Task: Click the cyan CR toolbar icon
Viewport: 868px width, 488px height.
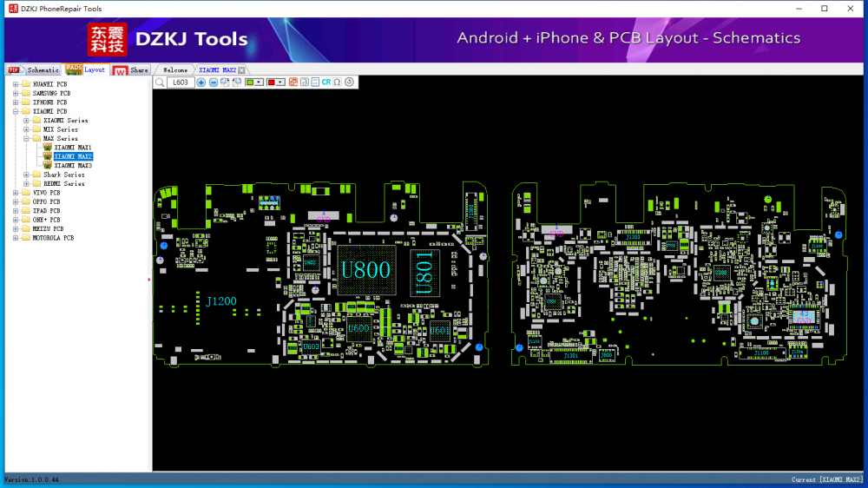Action: (x=326, y=82)
